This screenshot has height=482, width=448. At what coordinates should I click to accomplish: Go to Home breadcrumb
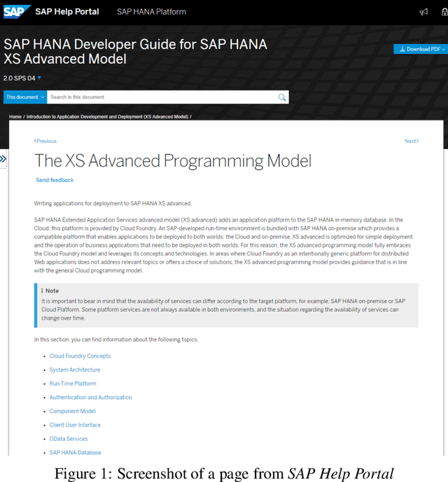click(15, 117)
